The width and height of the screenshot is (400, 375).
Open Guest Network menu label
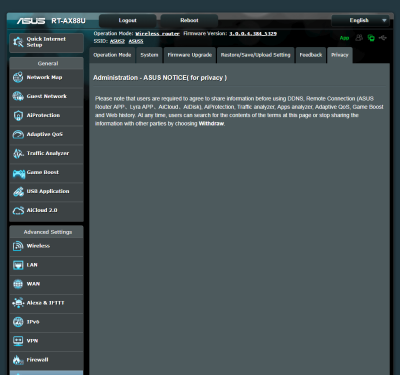(x=47, y=96)
